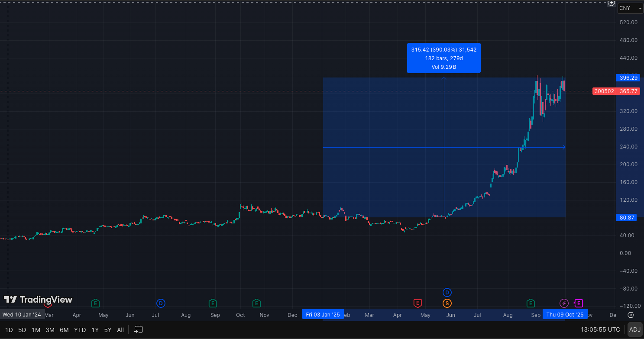Click the magenta earnings marker E
Screen dimensions: 644x339
click(579, 303)
